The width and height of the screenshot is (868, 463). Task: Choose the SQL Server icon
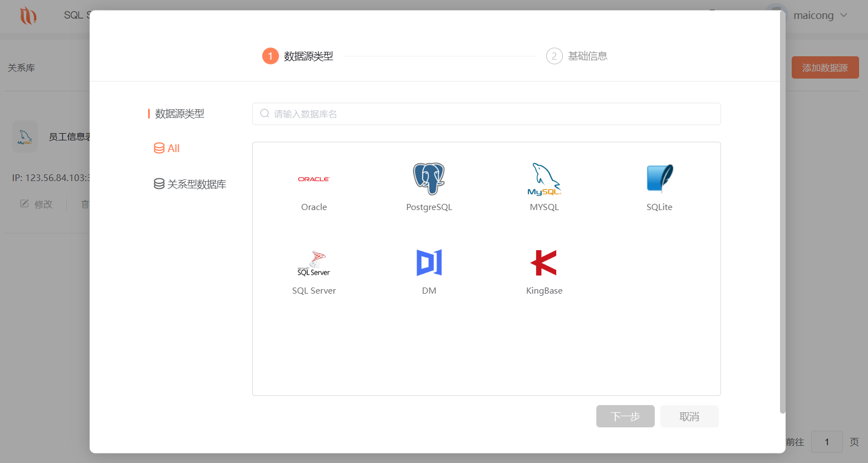point(313,263)
